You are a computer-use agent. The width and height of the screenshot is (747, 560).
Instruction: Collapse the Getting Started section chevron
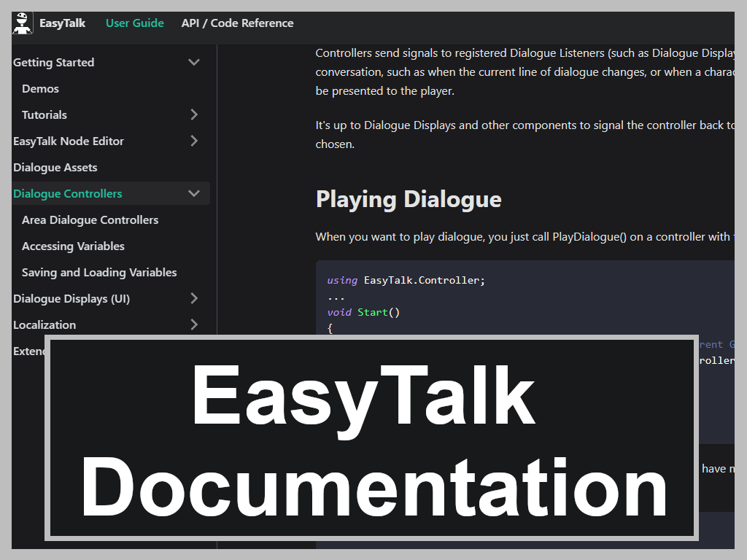pyautogui.click(x=194, y=63)
